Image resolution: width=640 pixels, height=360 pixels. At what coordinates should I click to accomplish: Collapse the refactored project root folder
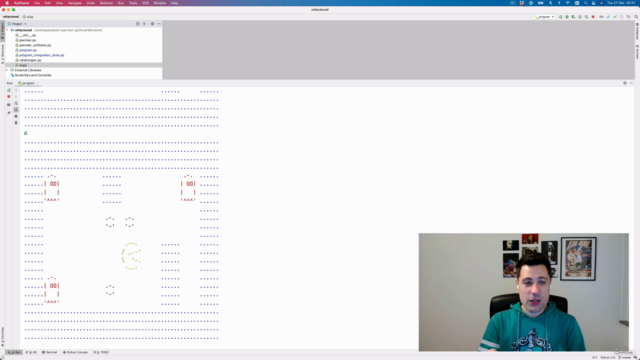click(7, 30)
